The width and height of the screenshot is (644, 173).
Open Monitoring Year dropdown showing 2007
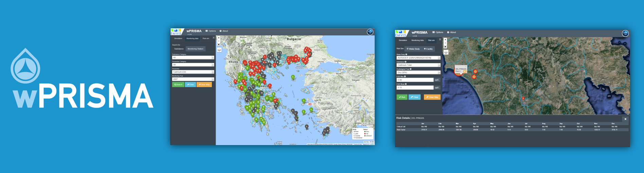[193, 79]
